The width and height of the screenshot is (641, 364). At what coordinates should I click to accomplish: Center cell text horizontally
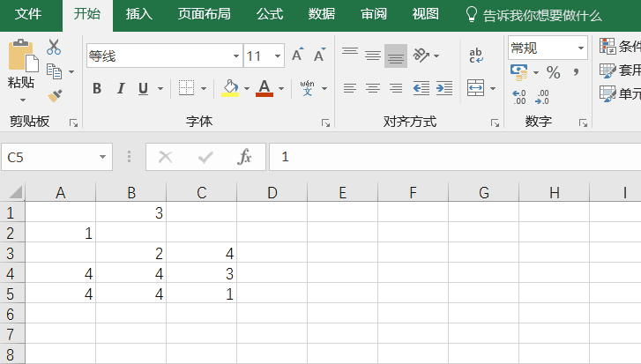pyautogui.click(x=373, y=88)
